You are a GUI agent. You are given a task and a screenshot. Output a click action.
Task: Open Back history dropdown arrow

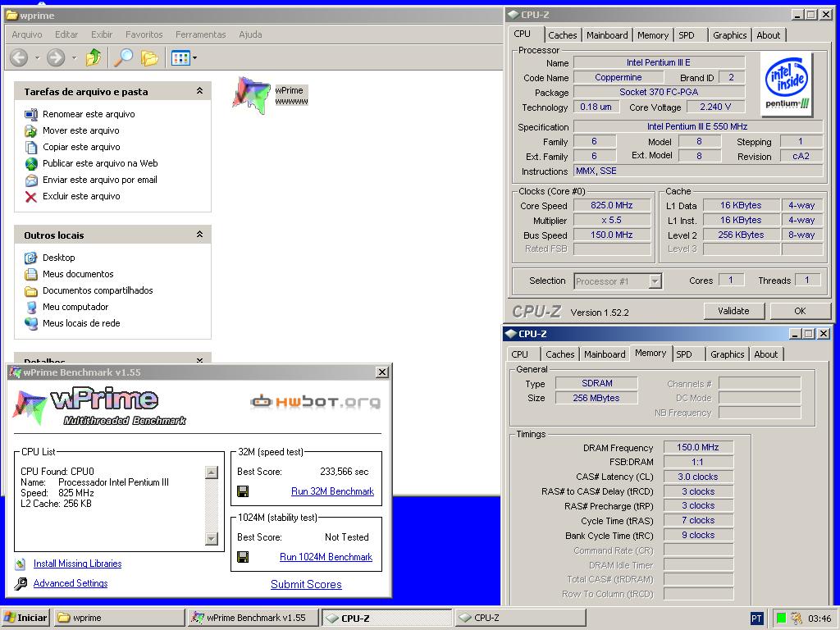[x=37, y=58]
